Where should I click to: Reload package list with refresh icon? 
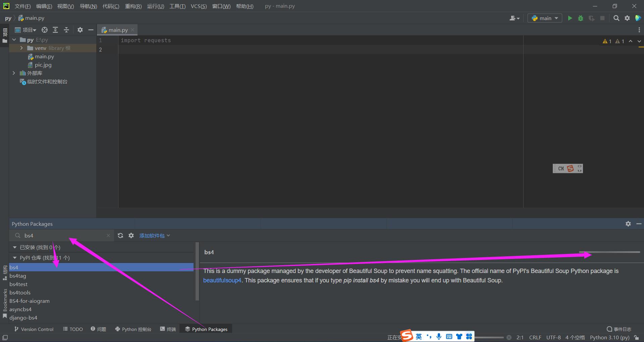tap(120, 235)
